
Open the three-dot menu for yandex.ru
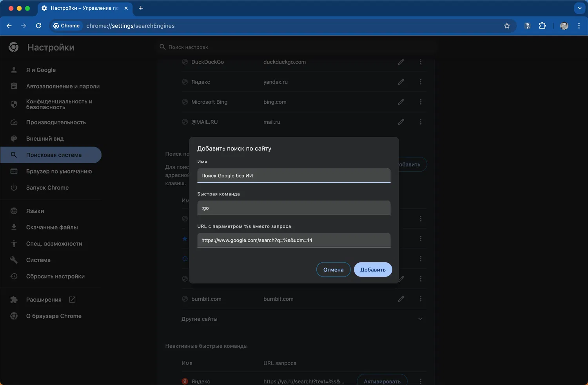click(421, 82)
